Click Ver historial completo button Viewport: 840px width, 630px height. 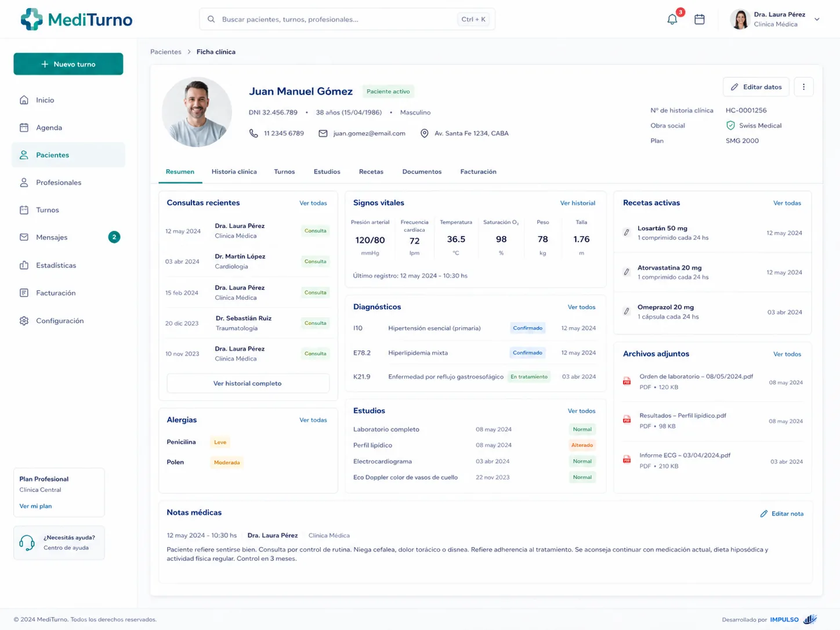(x=248, y=383)
